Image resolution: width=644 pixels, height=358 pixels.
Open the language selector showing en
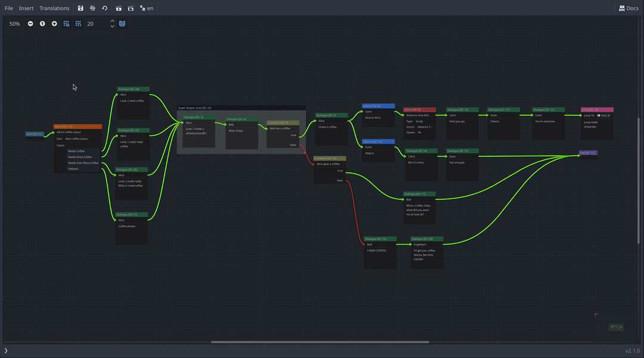click(x=147, y=8)
